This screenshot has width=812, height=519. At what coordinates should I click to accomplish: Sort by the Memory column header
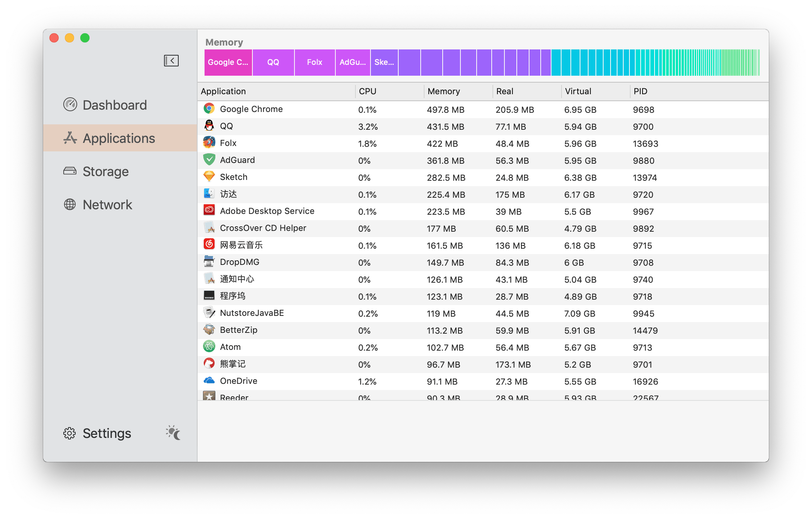(444, 92)
